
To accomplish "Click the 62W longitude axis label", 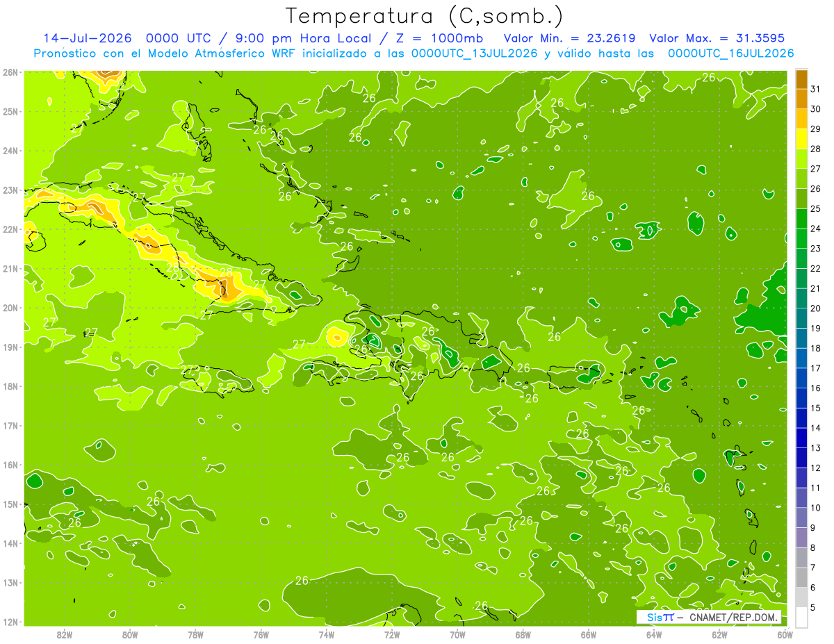I will pos(719,634).
